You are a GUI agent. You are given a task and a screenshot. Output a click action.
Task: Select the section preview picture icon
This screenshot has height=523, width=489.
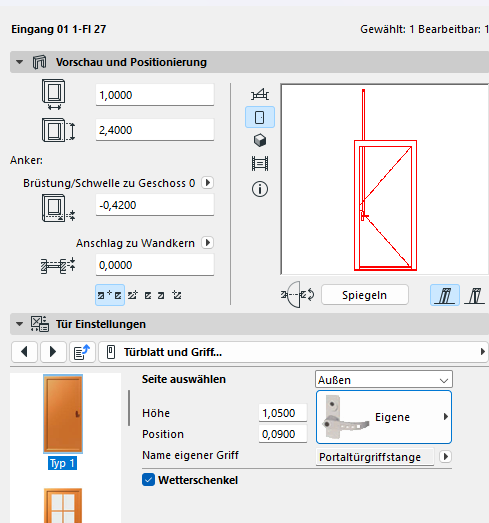click(260, 164)
